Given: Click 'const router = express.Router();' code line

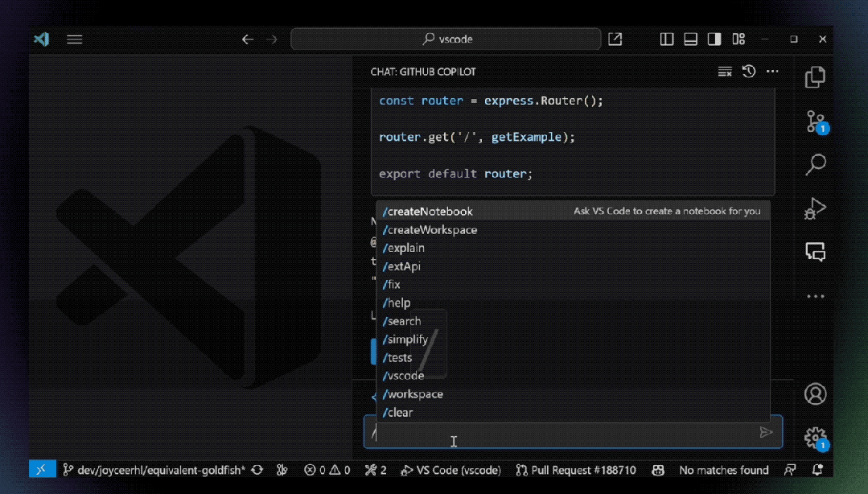Looking at the screenshot, I should tap(491, 101).
